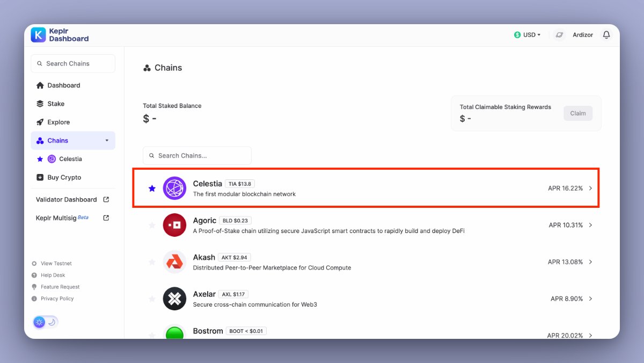644x363 pixels.
Task: Open Validator Dashboard external link
Action: pos(73,199)
